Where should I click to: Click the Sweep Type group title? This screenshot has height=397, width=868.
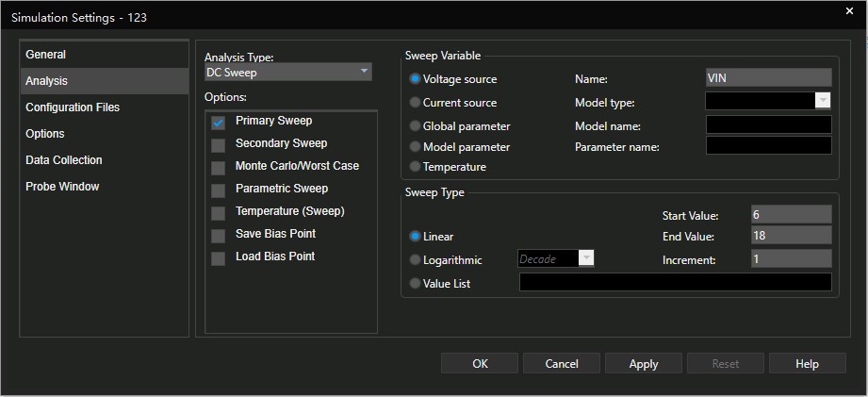click(434, 192)
